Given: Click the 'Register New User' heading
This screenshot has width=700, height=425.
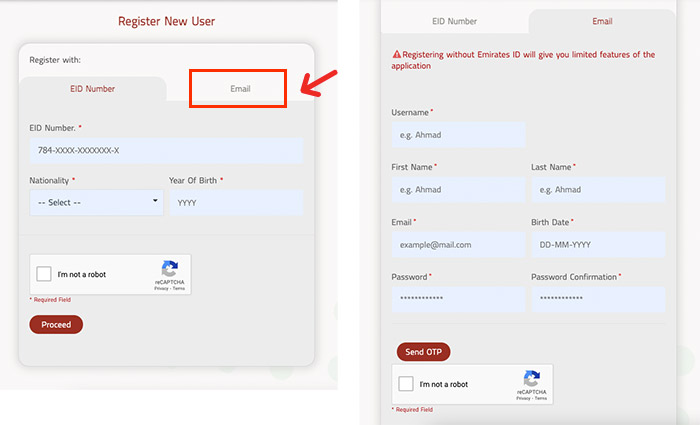Looking at the screenshot, I should 167,21.
